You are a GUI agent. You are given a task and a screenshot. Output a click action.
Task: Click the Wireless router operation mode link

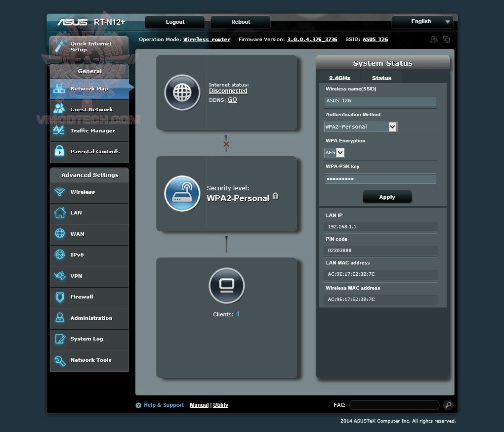(207, 39)
